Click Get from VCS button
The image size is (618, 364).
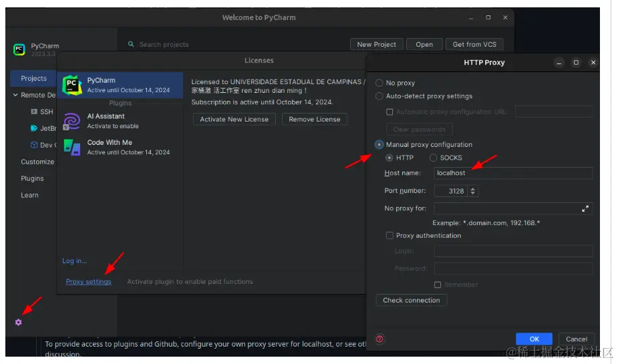click(474, 45)
